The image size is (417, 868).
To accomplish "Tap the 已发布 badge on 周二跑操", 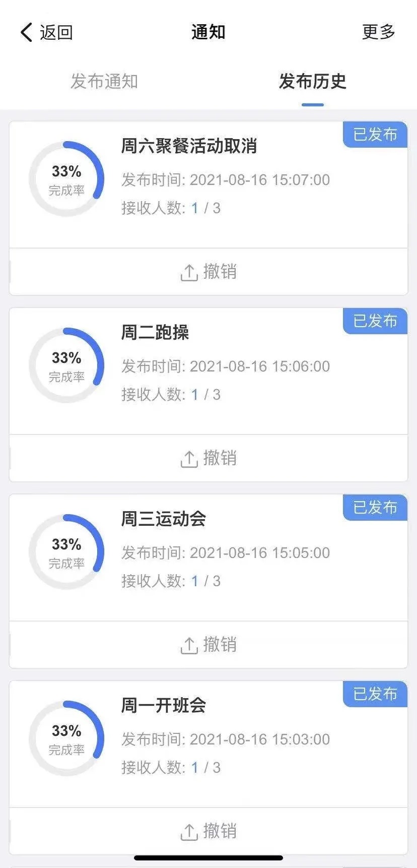I will (375, 321).
